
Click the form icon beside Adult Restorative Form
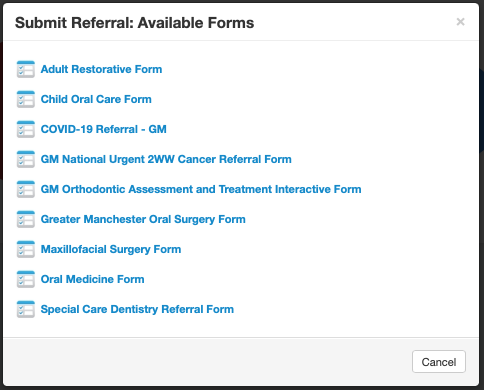(26, 69)
